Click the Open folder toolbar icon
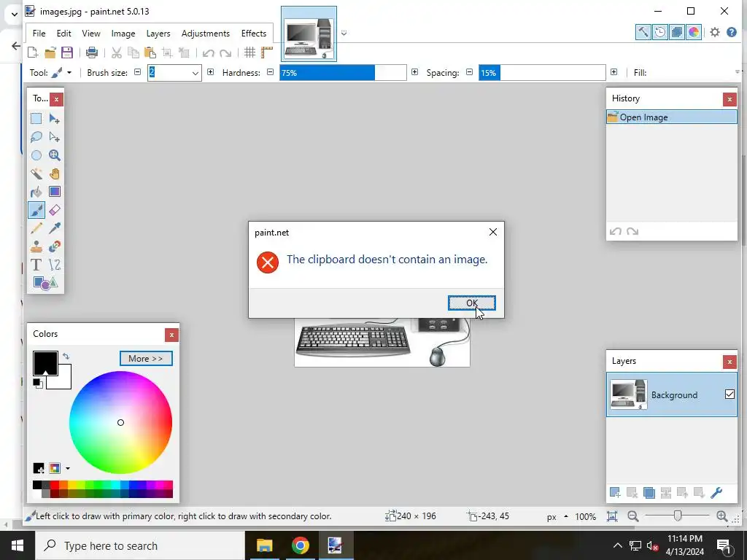Screen dimensions: 747x560 [50, 52]
